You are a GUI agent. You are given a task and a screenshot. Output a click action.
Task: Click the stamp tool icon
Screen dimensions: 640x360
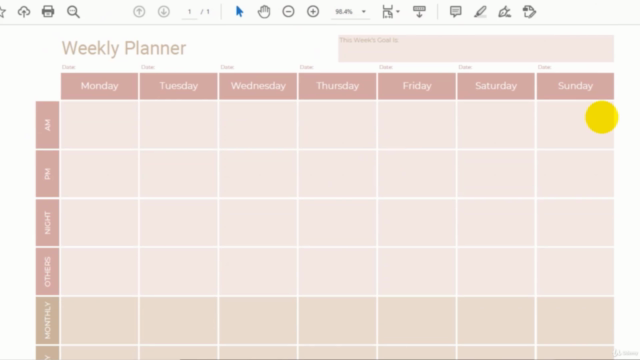[x=529, y=11]
